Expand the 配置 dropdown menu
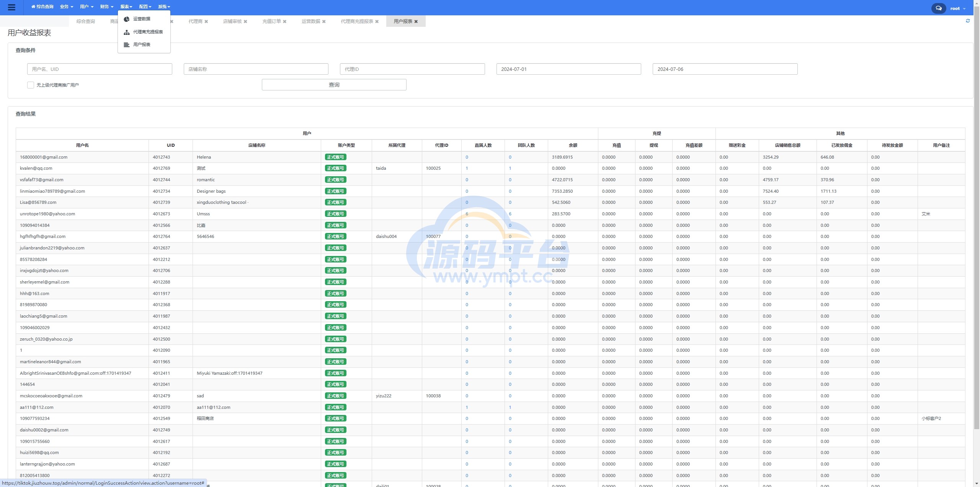980x487 pixels. click(x=145, y=7)
